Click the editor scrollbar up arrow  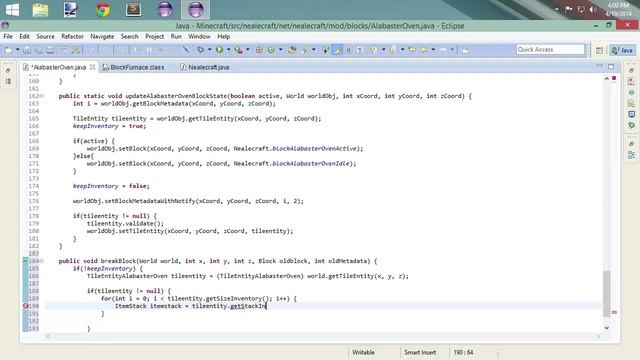coord(607,78)
